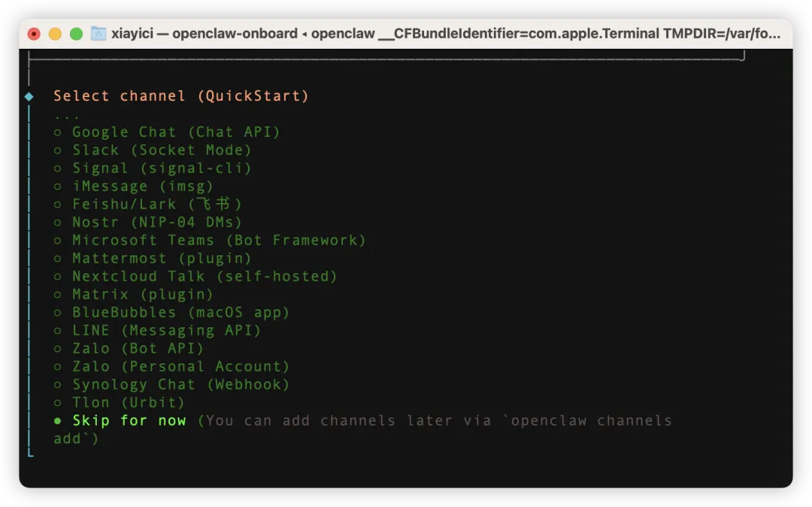812x507 pixels.
Task: Click the ellipsis above Google Chat
Action: point(67,116)
